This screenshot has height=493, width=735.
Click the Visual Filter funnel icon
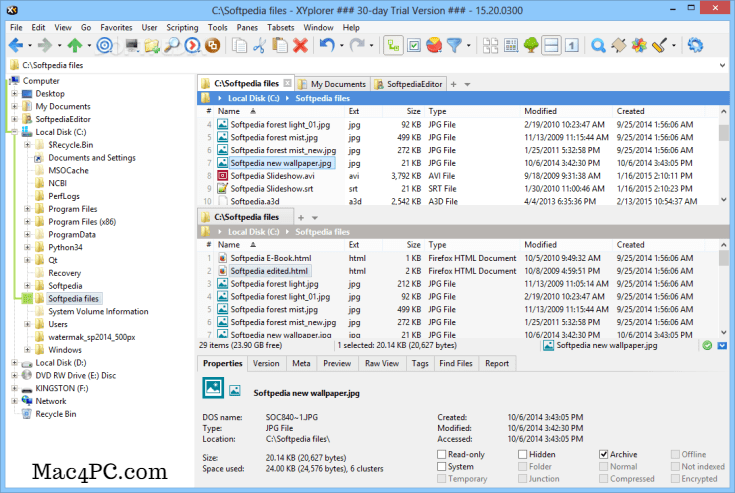point(454,45)
